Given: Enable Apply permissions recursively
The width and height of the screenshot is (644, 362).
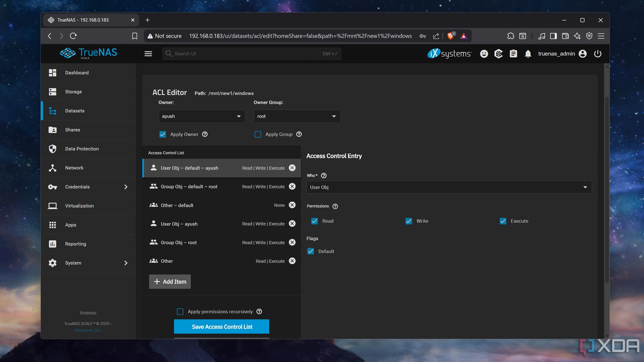Looking at the screenshot, I should click(180, 312).
